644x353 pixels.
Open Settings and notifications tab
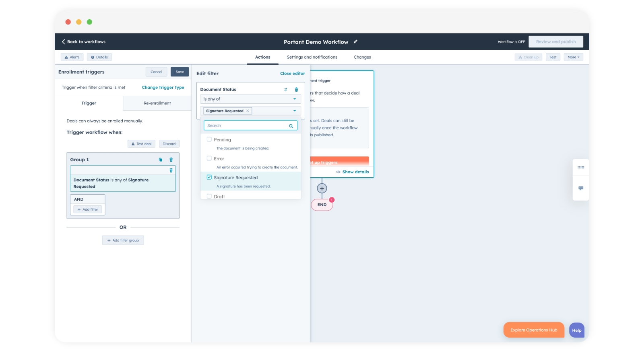(x=312, y=57)
